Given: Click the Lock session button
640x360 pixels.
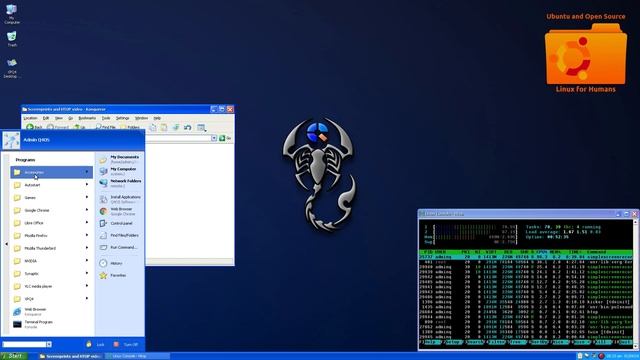Looking at the screenshot, I should pyautogui.click(x=95, y=344).
